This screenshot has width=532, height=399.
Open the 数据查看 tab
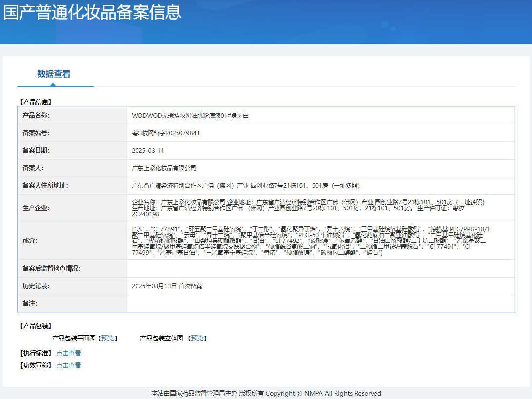pyautogui.click(x=54, y=74)
